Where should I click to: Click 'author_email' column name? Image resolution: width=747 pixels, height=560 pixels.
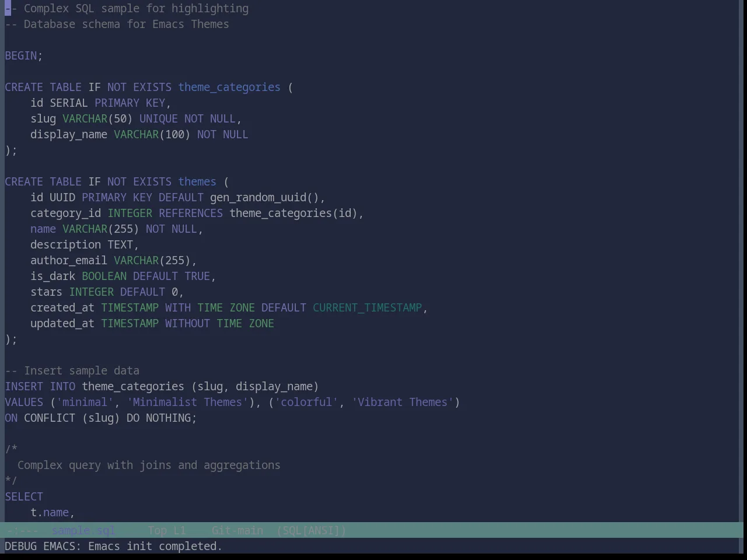tap(69, 260)
